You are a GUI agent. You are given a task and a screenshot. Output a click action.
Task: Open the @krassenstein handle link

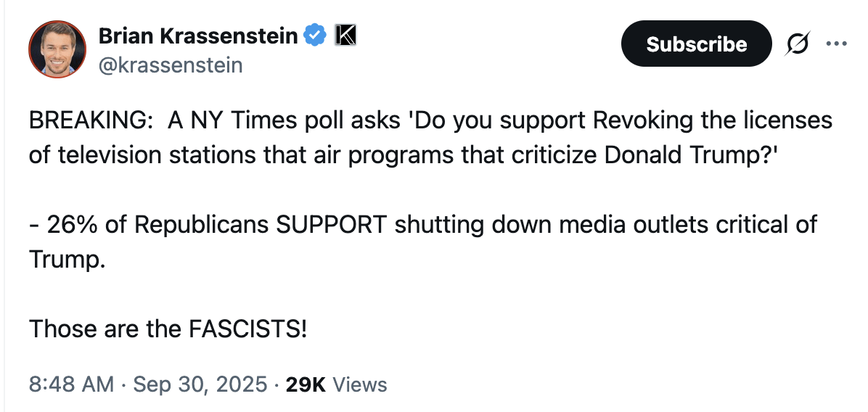(x=171, y=65)
